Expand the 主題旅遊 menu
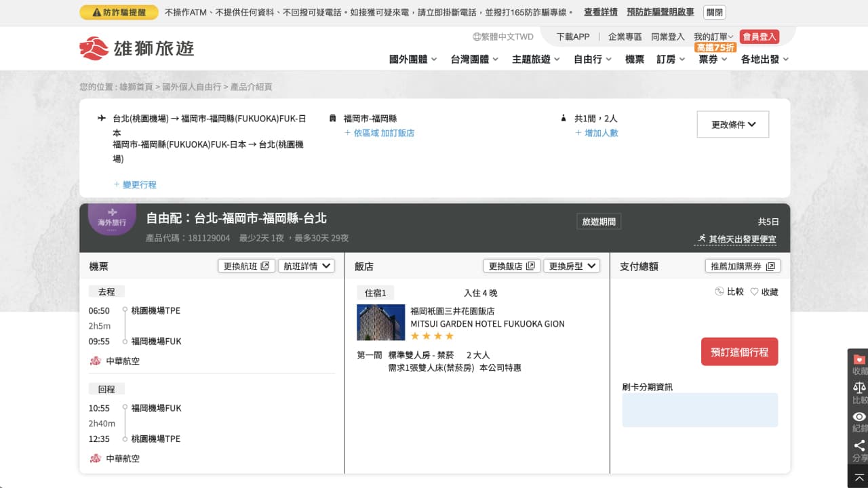This screenshot has height=488, width=868. [x=536, y=59]
